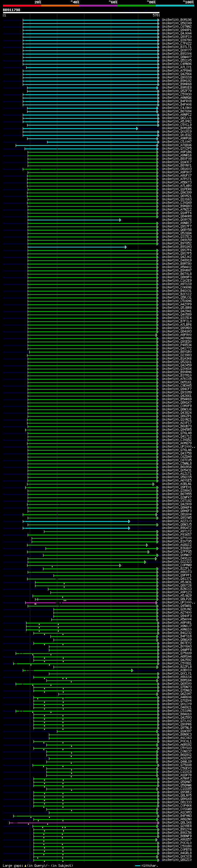Open hit UniRef100_Q948P1
This screenshot has height=868, width=197.
point(177,30)
